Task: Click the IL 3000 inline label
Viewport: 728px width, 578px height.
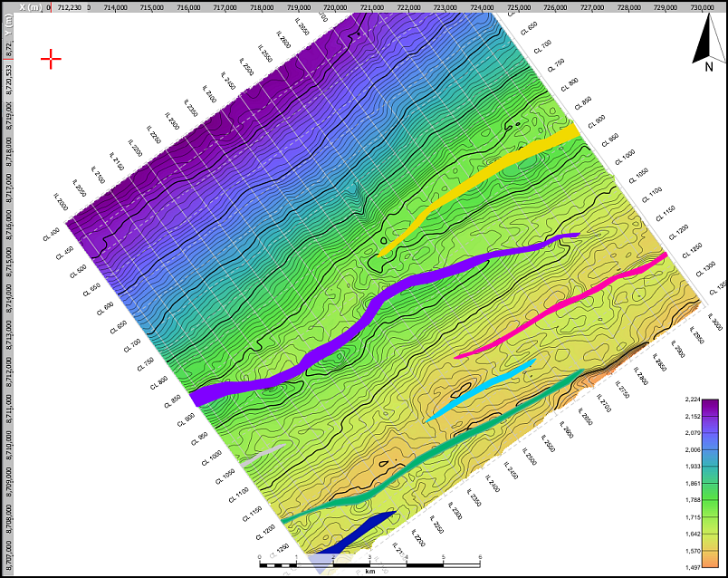Action: (715, 322)
